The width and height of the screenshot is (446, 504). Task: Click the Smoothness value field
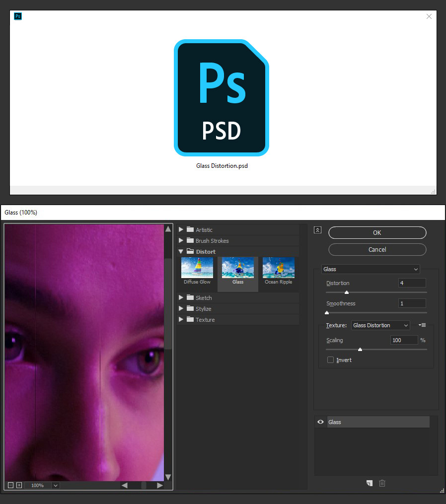[x=412, y=303]
